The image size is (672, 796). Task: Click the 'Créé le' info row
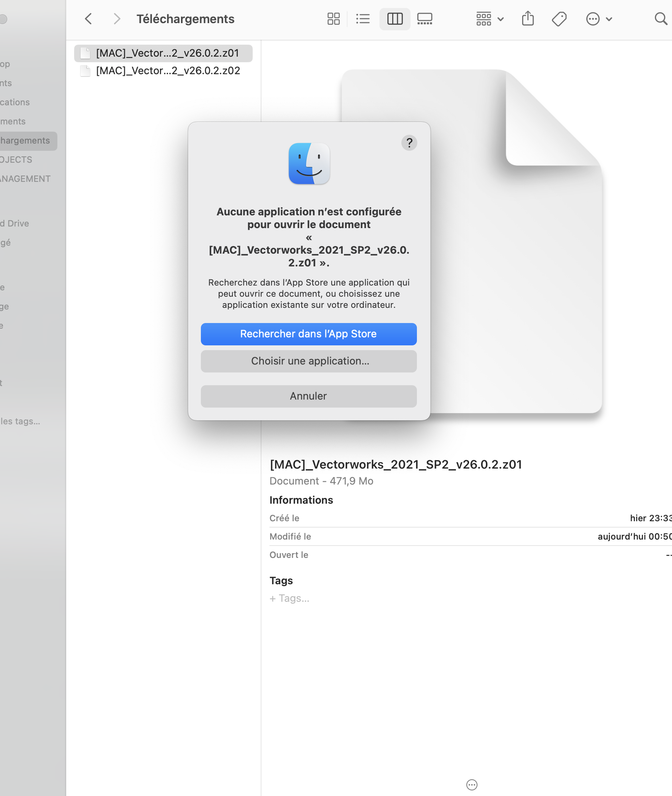[471, 518]
